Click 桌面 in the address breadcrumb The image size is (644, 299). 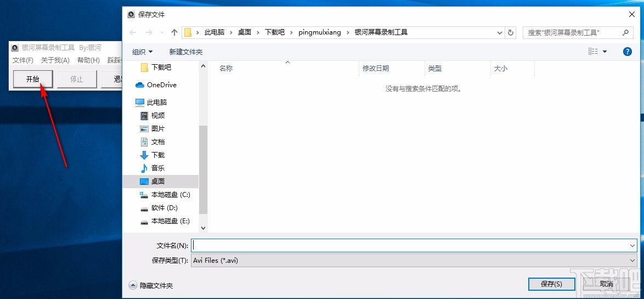(245, 32)
